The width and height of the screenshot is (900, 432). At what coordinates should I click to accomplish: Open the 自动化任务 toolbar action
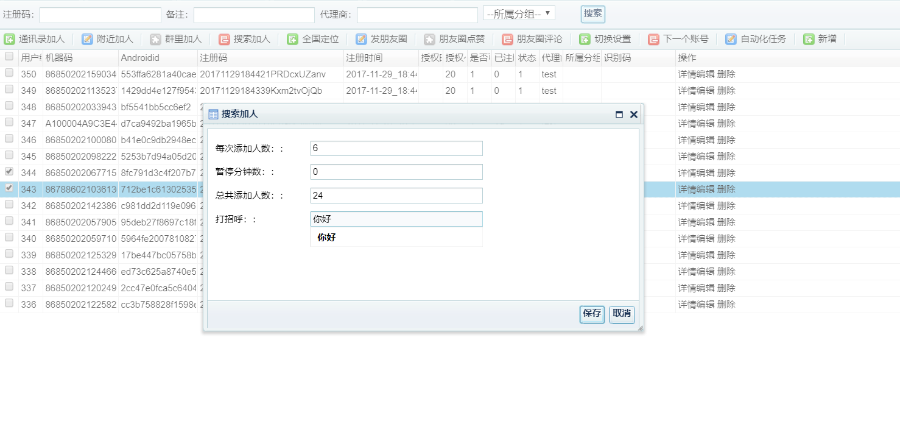coord(757,39)
